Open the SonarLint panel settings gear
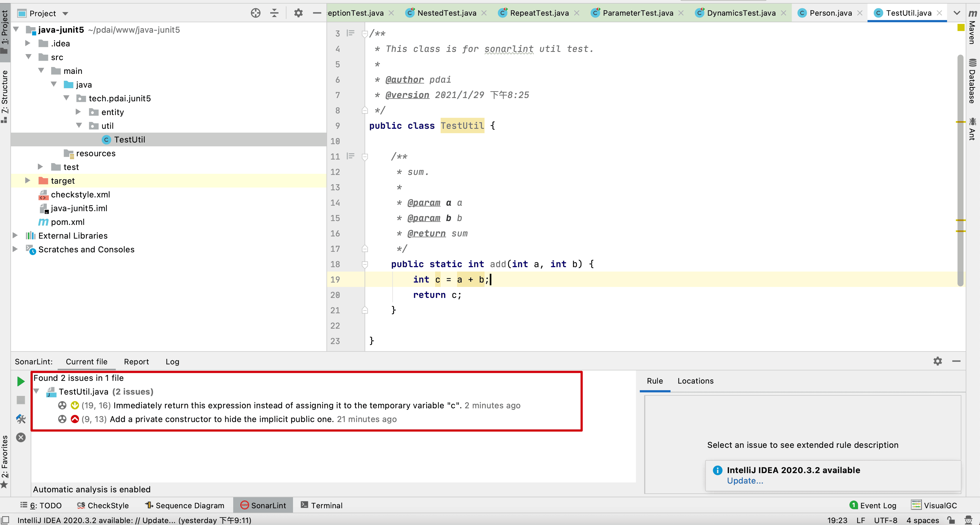This screenshot has height=525, width=980. [x=938, y=361]
